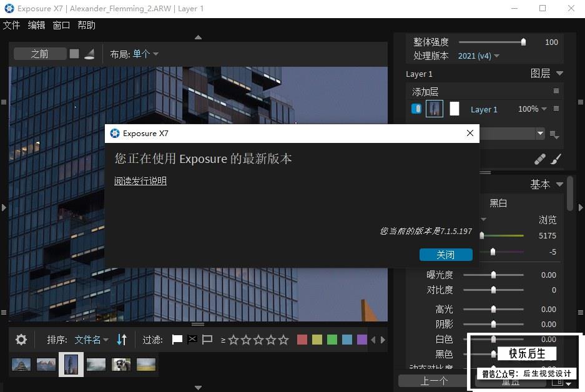Click 浏览 in the 基本 panel

548,220
